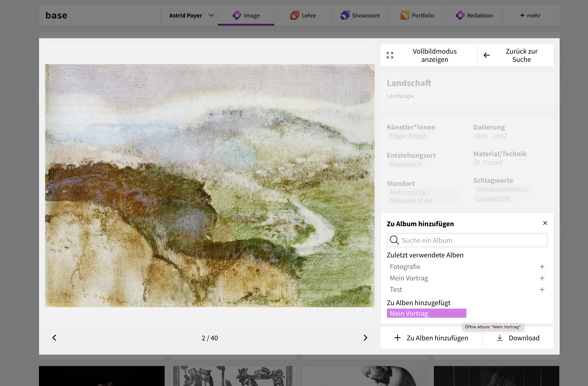Show Vollbildmodus anzeigen
The width and height of the screenshot is (588, 386).
(x=429, y=55)
